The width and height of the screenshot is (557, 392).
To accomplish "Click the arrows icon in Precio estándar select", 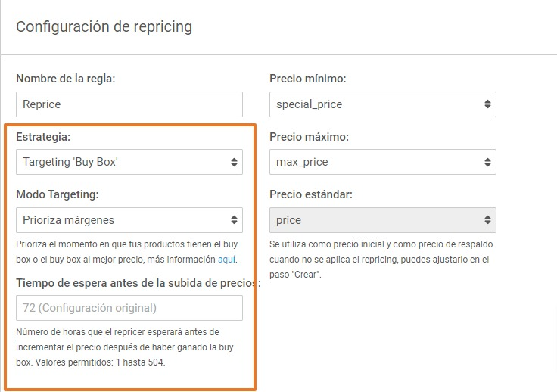I will (x=487, y=219).
